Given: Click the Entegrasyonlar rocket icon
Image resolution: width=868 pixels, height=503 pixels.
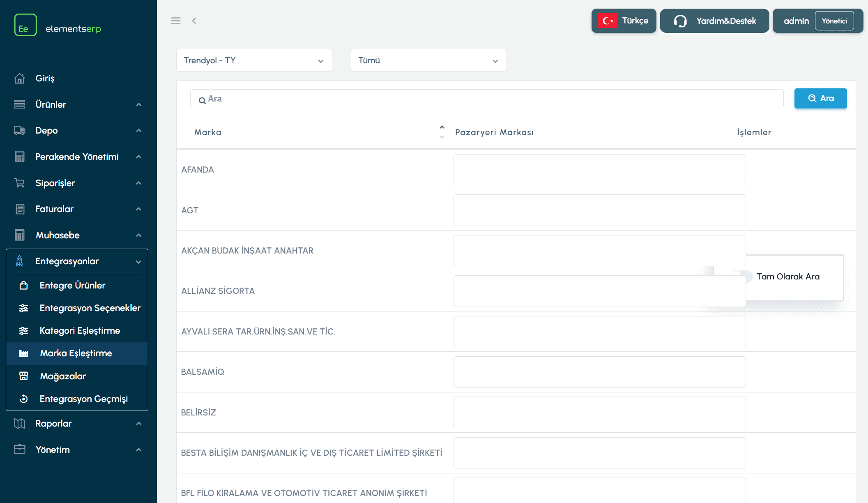Looking at the screenshot, I should pyautogui.click(x=19, y=261).
